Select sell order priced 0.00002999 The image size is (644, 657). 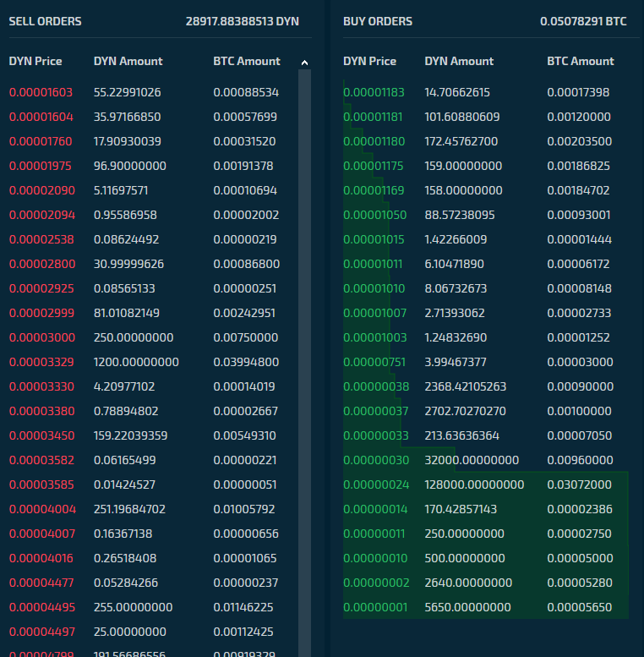click(154, 313)
